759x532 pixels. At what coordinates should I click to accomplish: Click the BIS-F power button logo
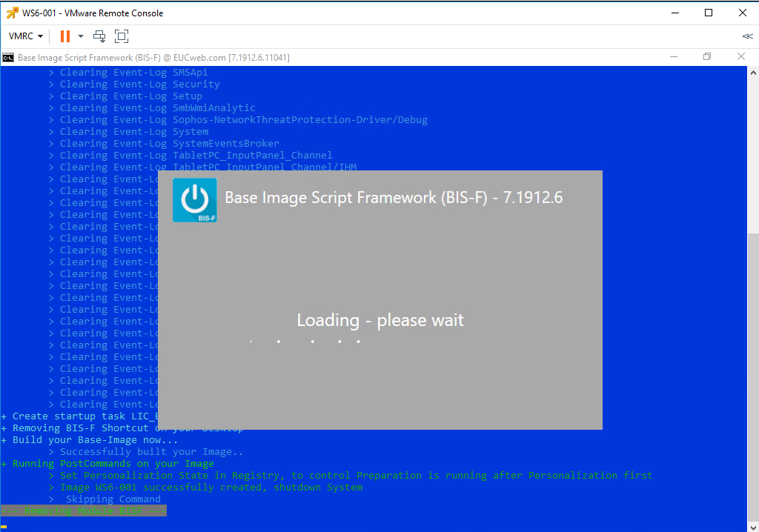coord(194,199)
